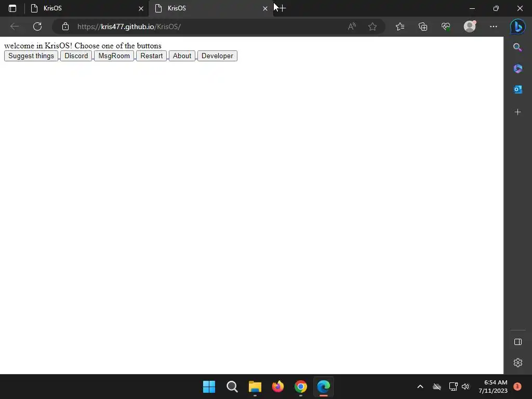This screenshot has height=399, width=532.
Task: Open Browser essentials heart icon
Action: pyautogui.click(x=446, y=26)
